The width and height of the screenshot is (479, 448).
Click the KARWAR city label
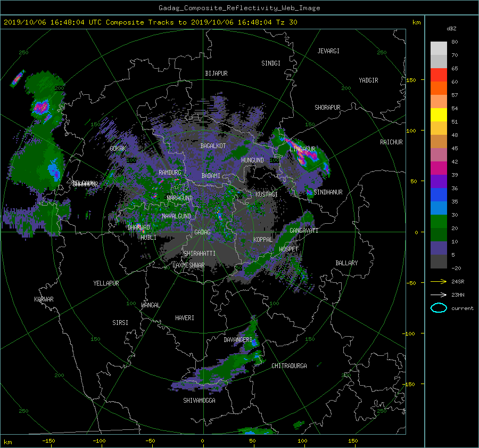(x=44, y=299)
